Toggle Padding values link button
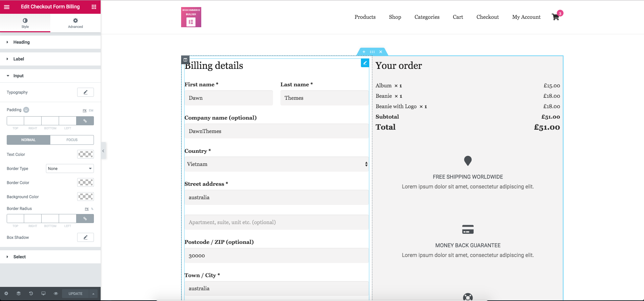 point(85,121)
